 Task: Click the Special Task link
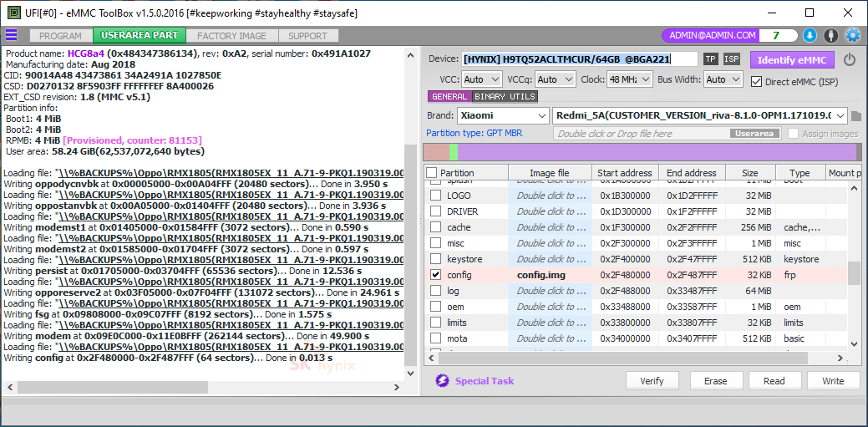click(485, 381)
